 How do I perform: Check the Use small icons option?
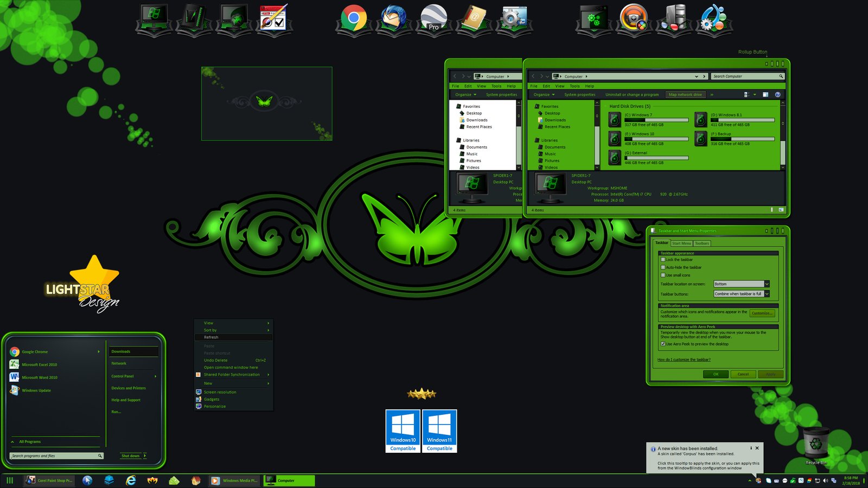tap(663, 275)
